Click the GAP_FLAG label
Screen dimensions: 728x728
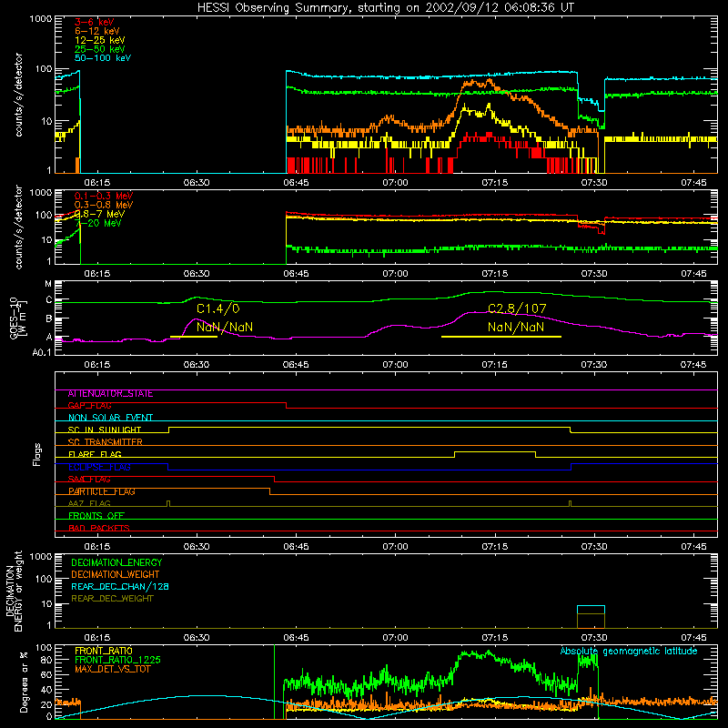(89, 405)
